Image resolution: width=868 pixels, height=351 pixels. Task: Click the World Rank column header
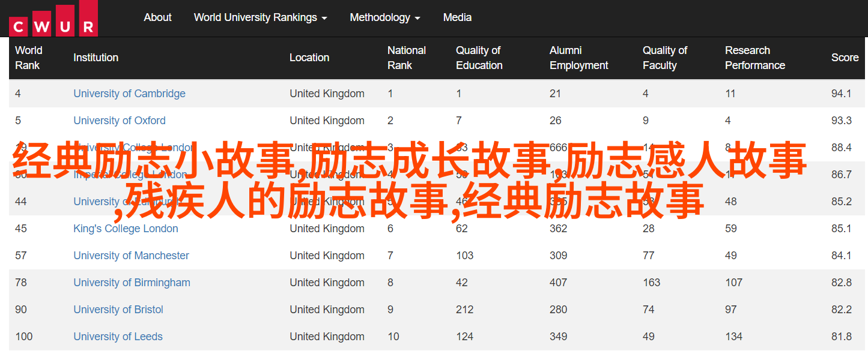(29, 58)
